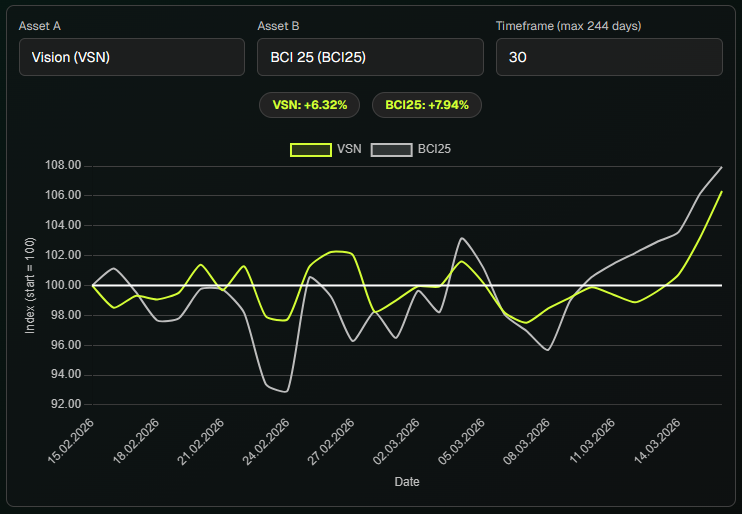The image size is (742, 514).
Task: Click the 104.00 y-axis value
Action: click(63, 225)
